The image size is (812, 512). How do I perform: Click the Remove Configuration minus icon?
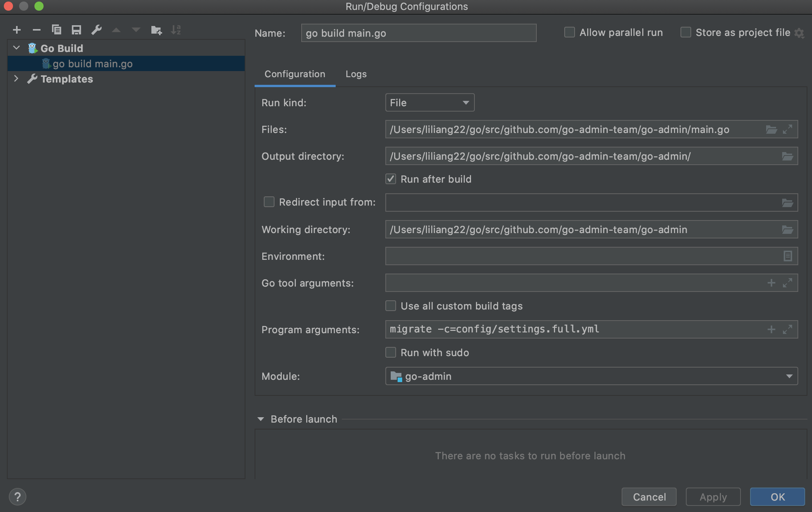coord(37,30)
